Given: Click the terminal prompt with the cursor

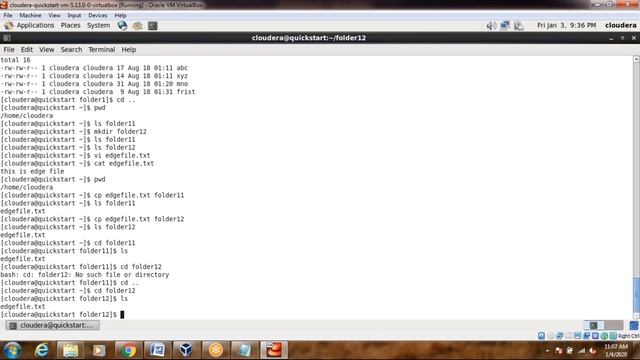Looking at the screenshot, I should (x=62, y=315).
